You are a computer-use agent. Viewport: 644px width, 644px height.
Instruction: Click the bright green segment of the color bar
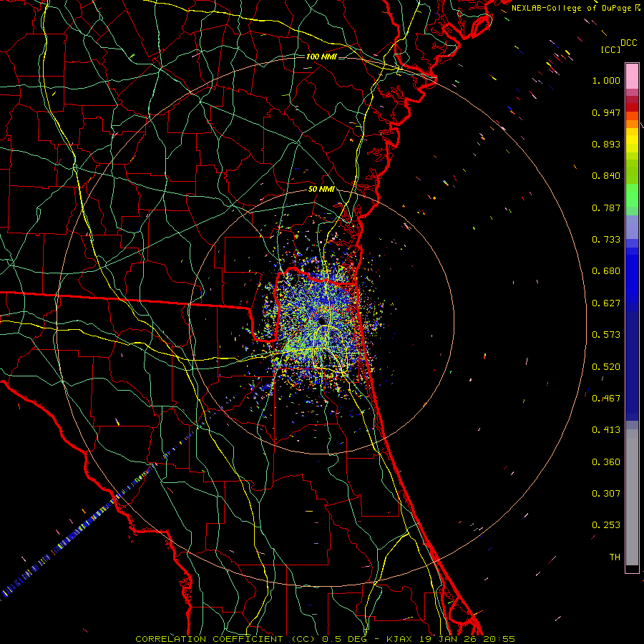coord(632,195)
